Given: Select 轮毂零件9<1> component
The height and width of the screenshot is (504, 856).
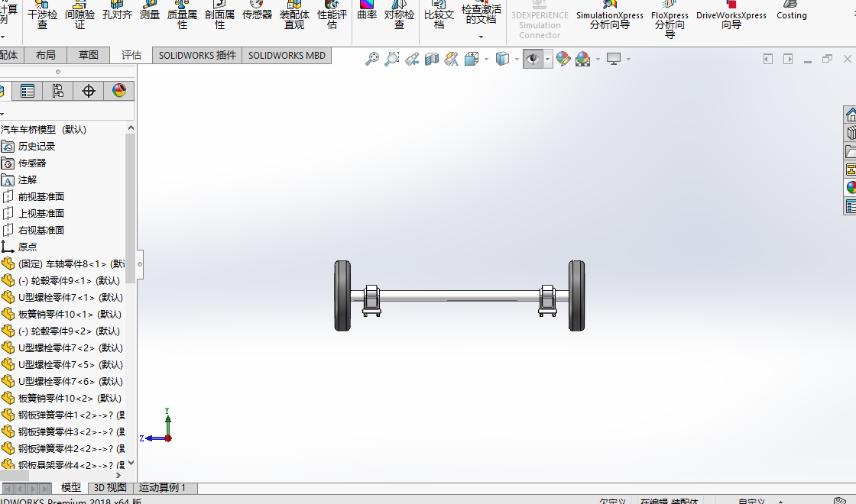Looking at the screenshot, I should pyautogui.click(x=69, y=280).
